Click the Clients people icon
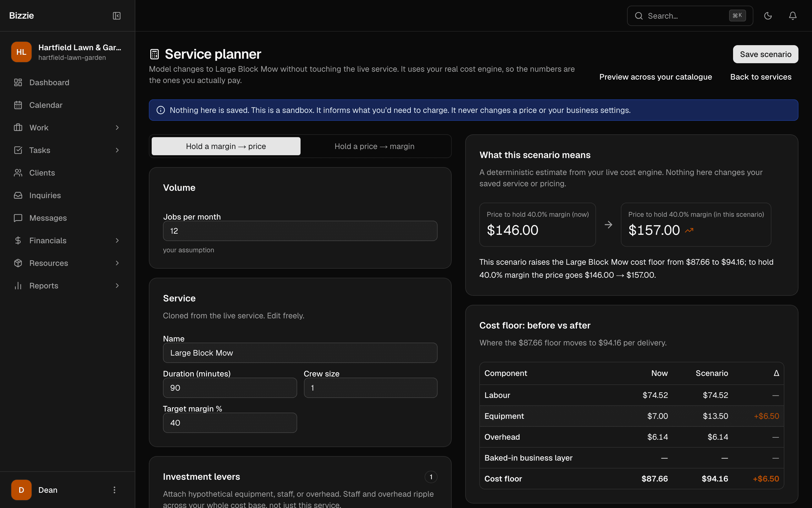The image size is (812, 508). (x=18, y=173)
